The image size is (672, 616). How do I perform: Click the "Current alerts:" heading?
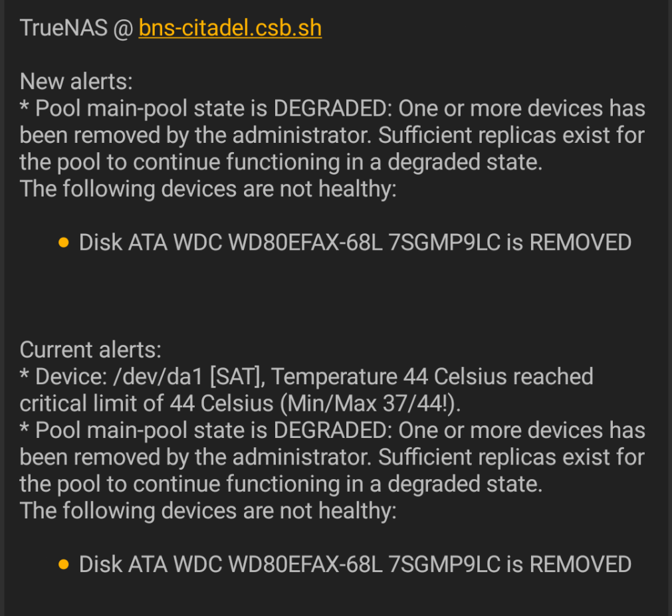pyautogui.click(x=90, y=350)
